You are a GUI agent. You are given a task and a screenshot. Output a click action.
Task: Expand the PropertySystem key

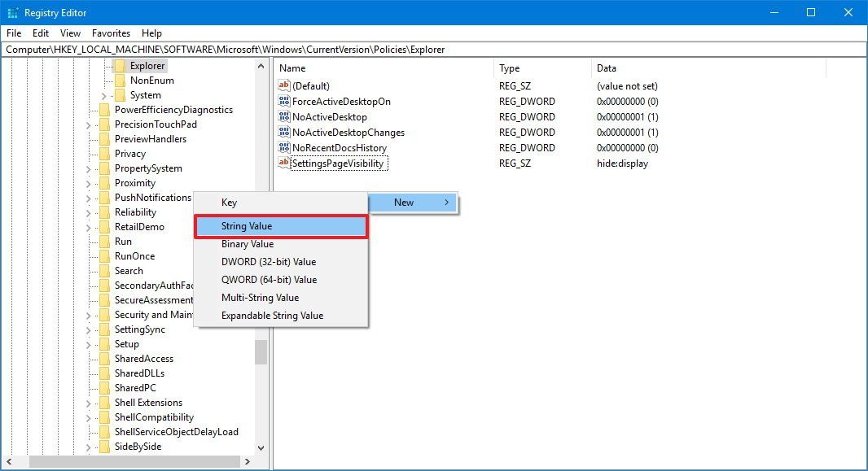tap(89, 168)
